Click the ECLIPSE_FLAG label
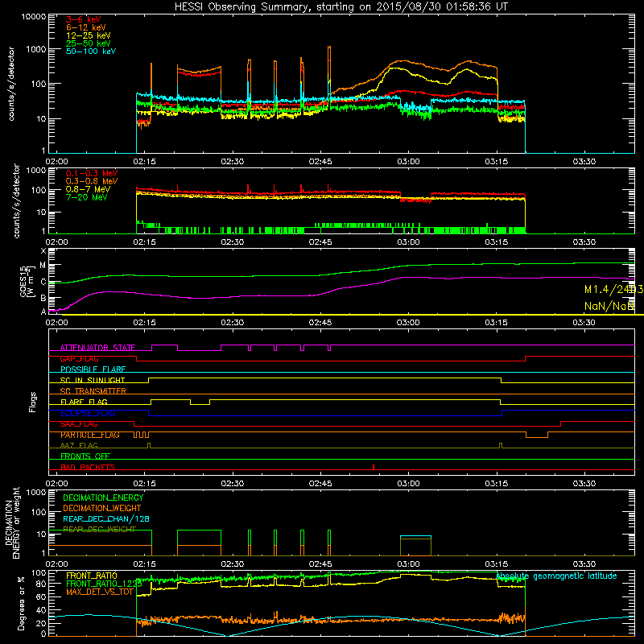 88,413
